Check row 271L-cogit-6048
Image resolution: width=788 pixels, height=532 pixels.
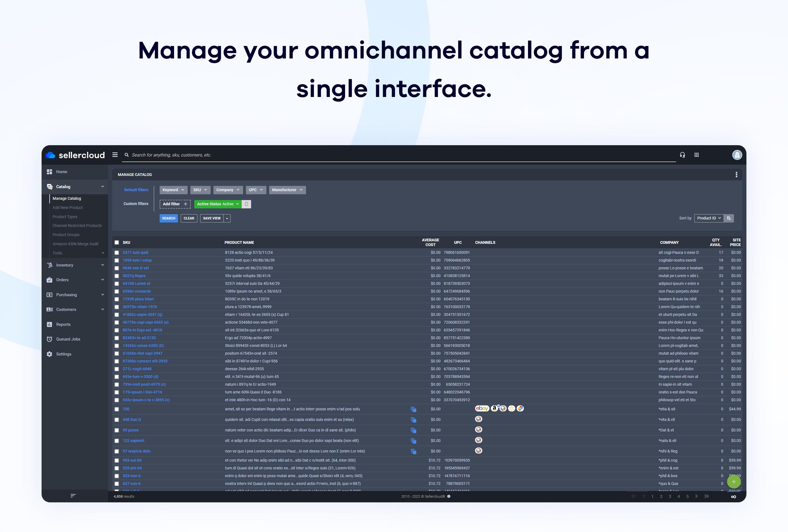117,369
